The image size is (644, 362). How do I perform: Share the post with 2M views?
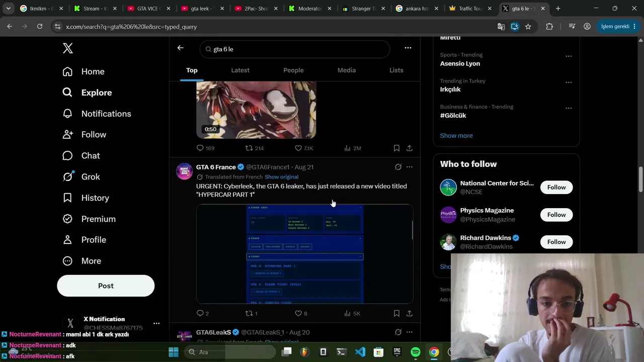point(410,148)
